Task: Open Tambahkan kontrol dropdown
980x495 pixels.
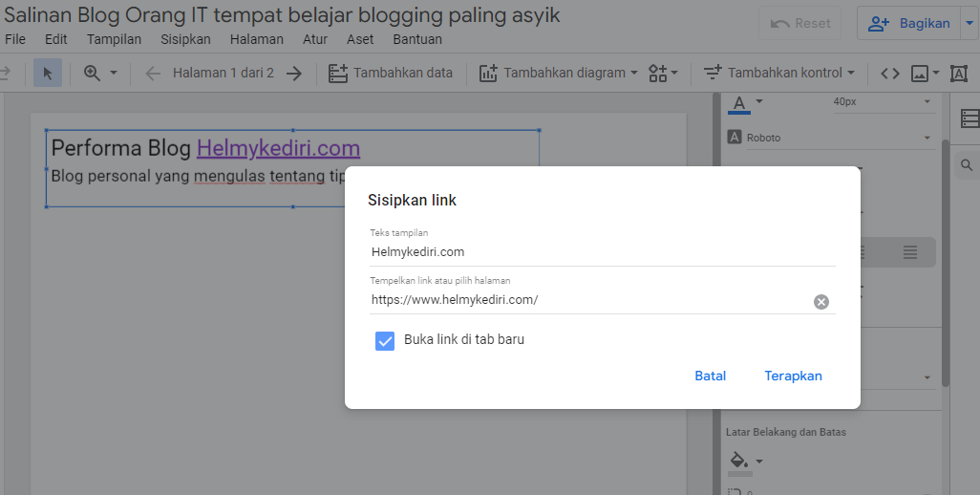Action: (778, 74)
